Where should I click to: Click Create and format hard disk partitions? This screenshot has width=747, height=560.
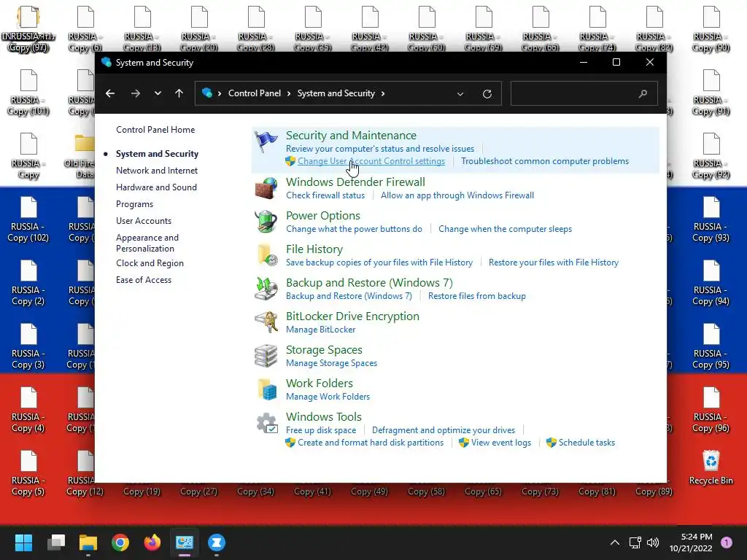[x=371, y=443]
